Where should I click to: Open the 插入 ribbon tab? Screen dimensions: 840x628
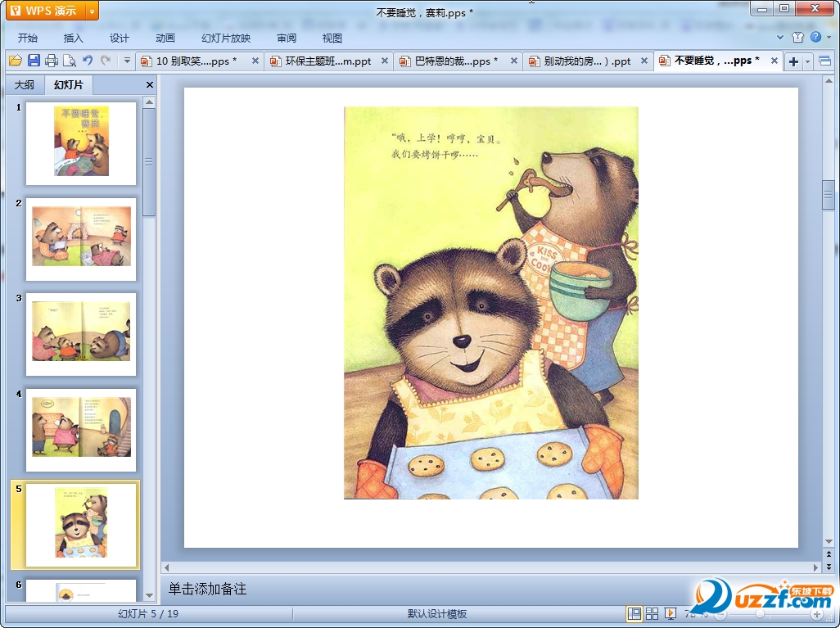click(x=73, y=38)
